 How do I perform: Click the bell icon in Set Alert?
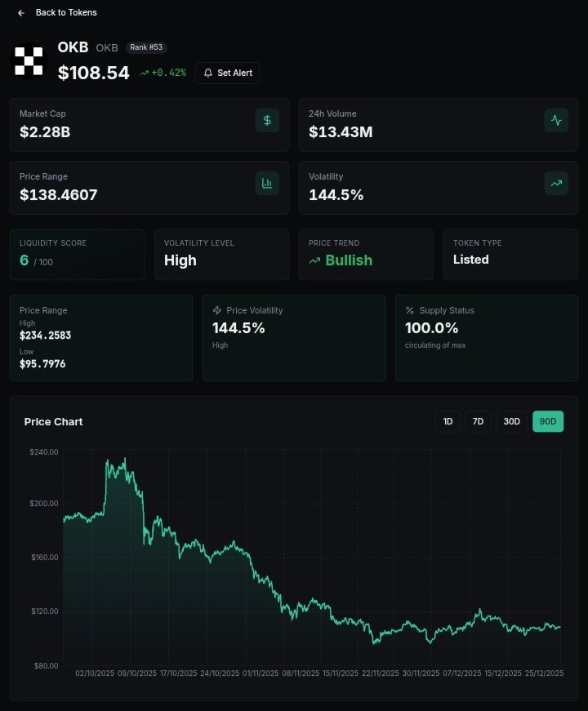(207, 73)
